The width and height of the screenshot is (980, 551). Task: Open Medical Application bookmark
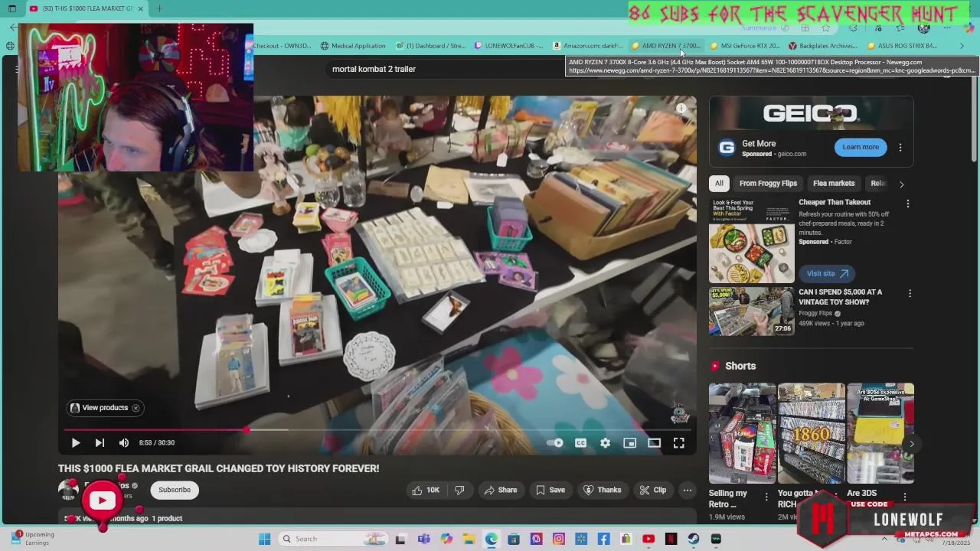(x=353, y=46)
